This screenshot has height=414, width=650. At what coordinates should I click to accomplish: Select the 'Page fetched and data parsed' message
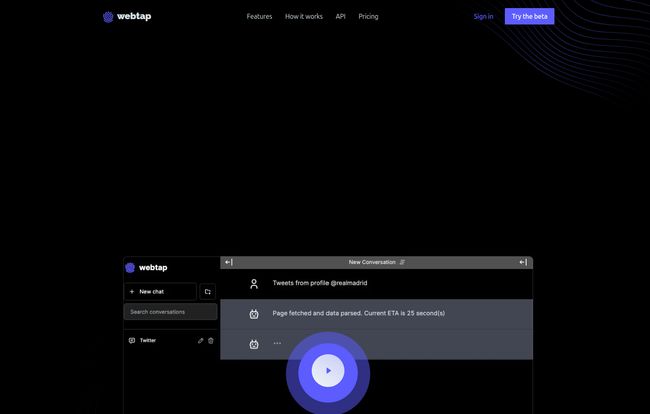coord(359,313)
